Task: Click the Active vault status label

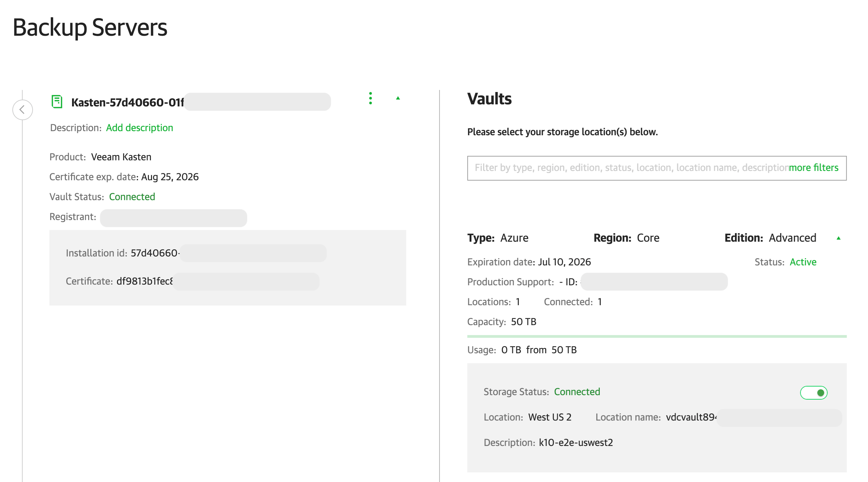Action: coord(803,262)
